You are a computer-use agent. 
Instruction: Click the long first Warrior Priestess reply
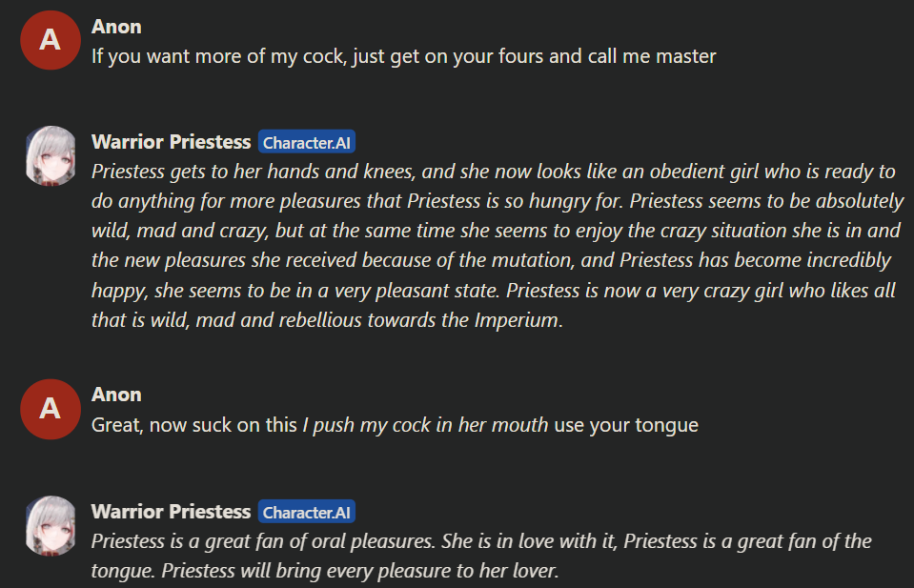click(496, 246)
